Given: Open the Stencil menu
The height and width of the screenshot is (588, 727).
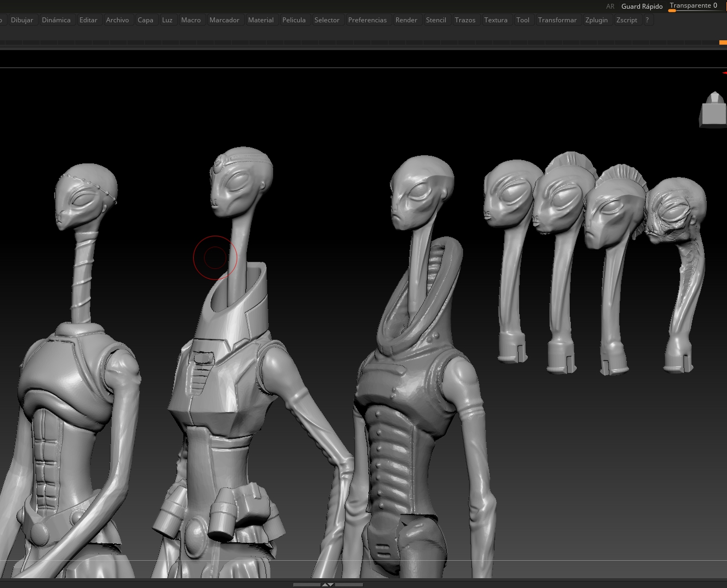Looking at the screenshot, I should coord(436,20).
